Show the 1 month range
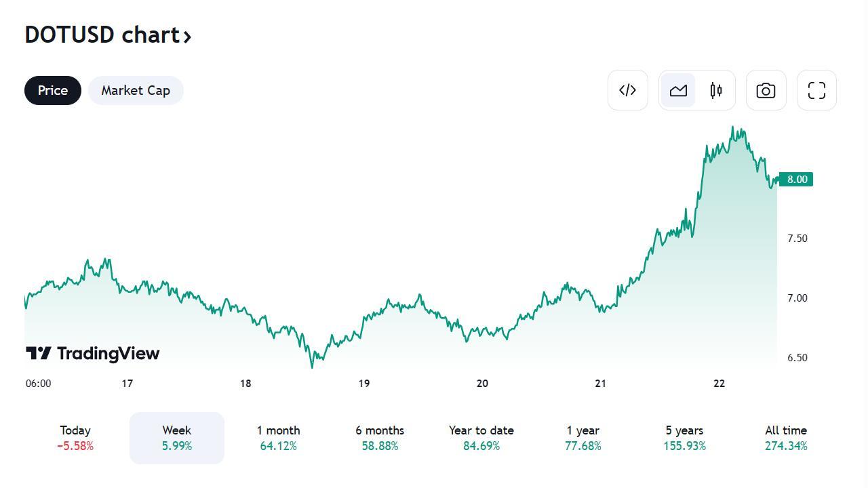 coord(278,438)
